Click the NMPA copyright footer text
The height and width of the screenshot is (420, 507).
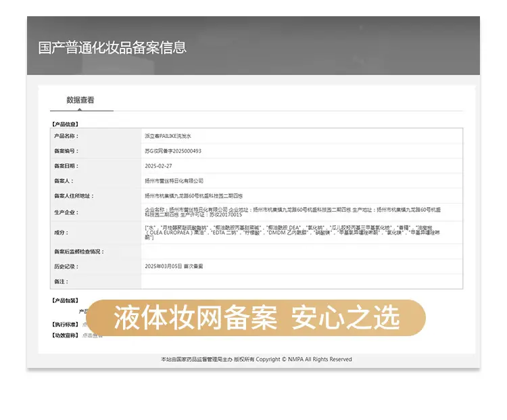click(256, 359)
